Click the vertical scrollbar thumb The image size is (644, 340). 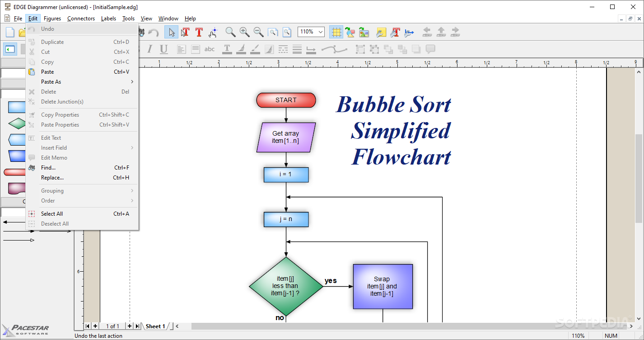[639, 179]
